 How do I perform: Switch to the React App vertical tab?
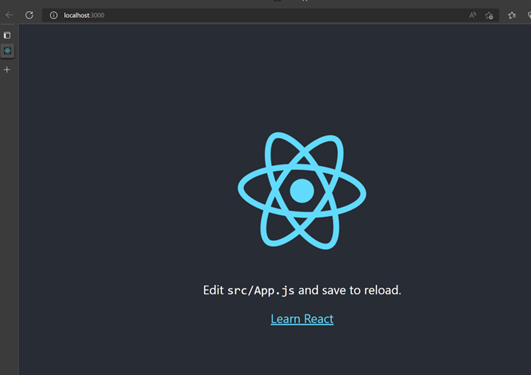(x=7, y=51)
